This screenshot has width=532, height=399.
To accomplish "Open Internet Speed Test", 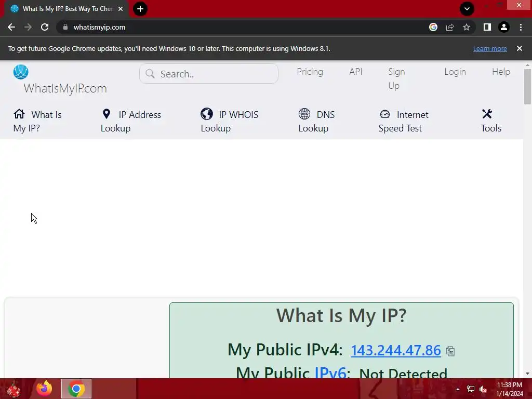I will coord(403,121).
